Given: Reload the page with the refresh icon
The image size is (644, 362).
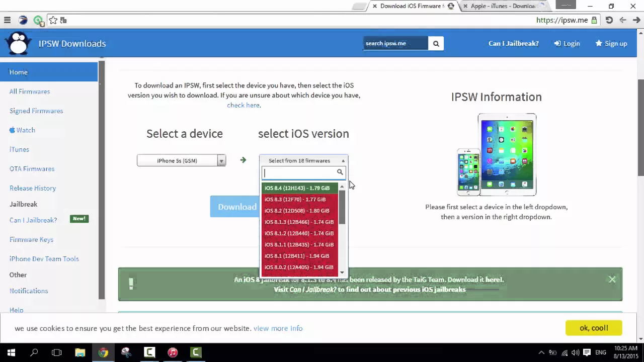Looking at the screenshot, I should (x=609, y=20).
